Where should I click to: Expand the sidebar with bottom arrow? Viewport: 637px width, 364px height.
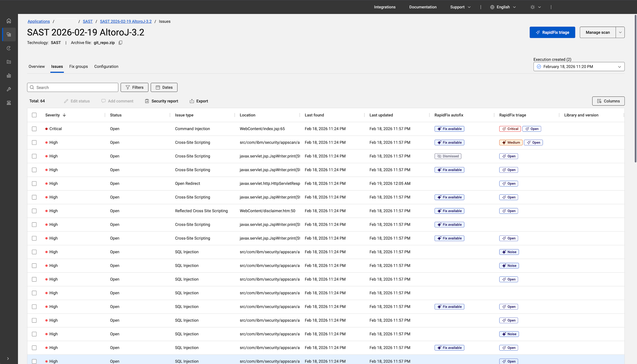(x=8, y=358)
